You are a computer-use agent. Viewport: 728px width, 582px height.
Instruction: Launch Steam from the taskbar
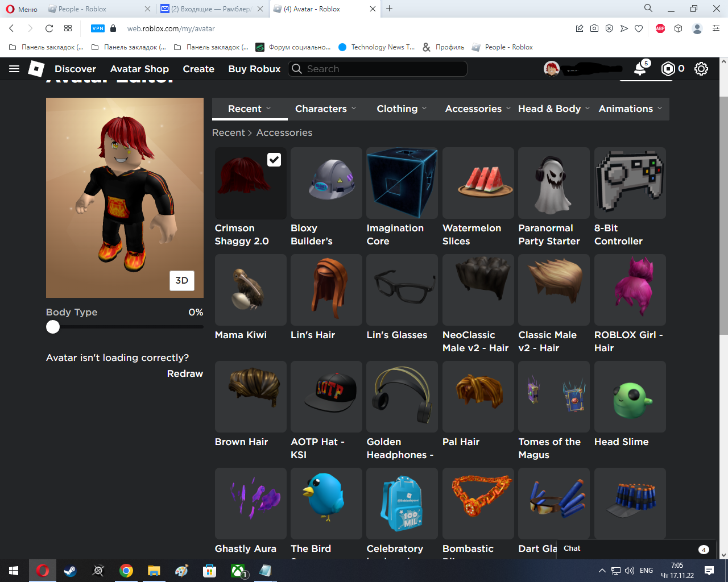[x=71, y=571]
